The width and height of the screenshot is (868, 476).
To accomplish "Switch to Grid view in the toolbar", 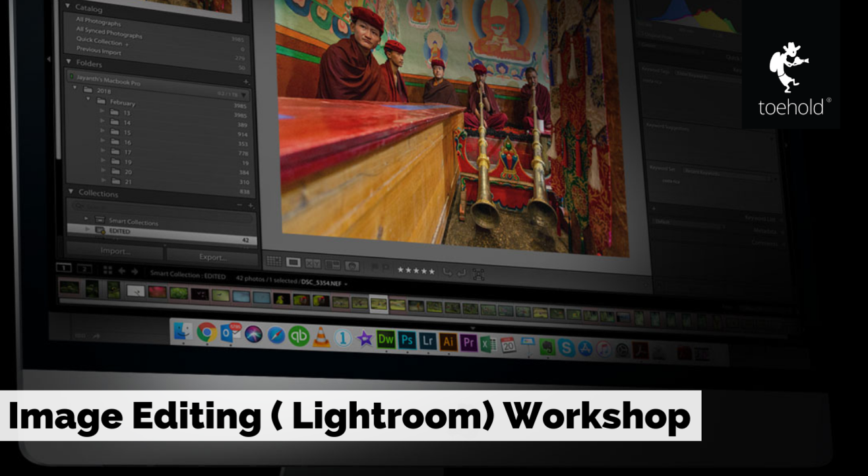I will click(274, 261).
